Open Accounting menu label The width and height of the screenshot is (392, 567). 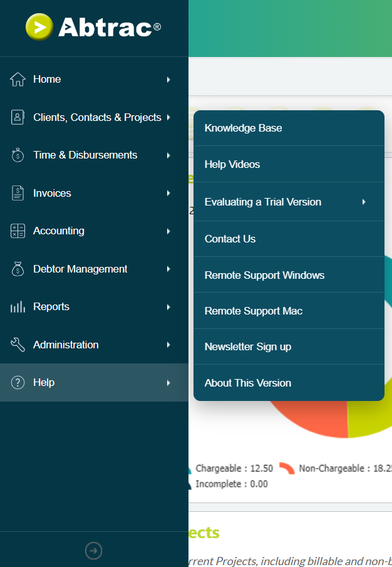[59, 231]
